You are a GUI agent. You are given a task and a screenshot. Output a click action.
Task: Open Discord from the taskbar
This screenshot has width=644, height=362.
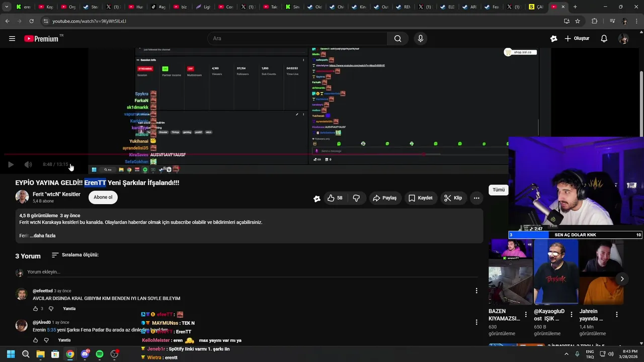pyautogui.click(x=85, y=354)
